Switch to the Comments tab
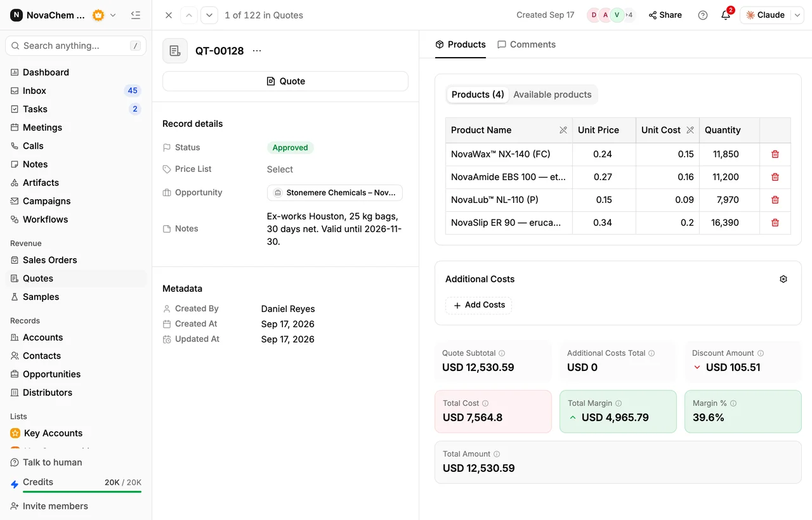The height and width of the screenshot is (520, 812). [x=527, y=44]
